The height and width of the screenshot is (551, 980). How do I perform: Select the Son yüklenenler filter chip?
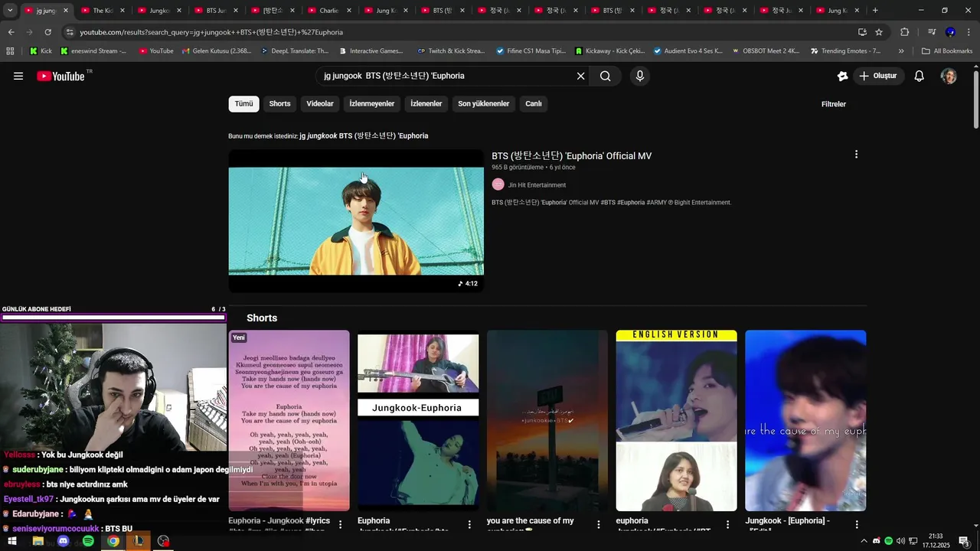tap(483, 104)
